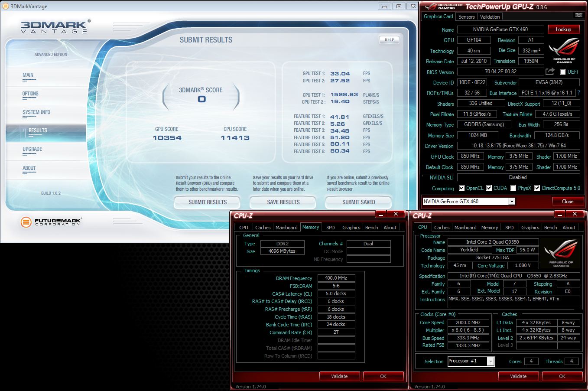Expand the Processor #1 selection dropdown

pos(491,361)
